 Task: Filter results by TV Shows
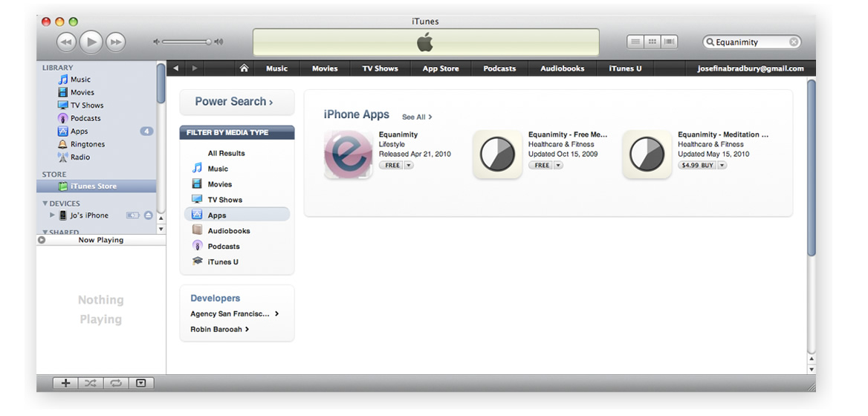coord(224,200)
